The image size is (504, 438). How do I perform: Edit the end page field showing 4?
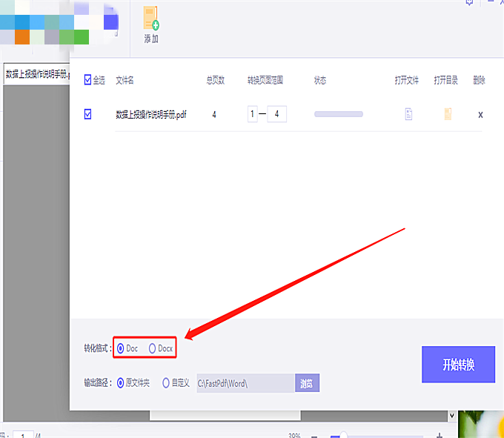tap(276, 114)
